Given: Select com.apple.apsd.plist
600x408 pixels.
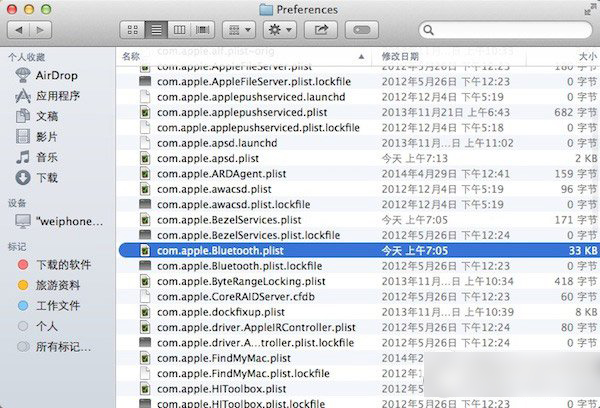Looking at the screenshot, I should click(x=358, y=158).
